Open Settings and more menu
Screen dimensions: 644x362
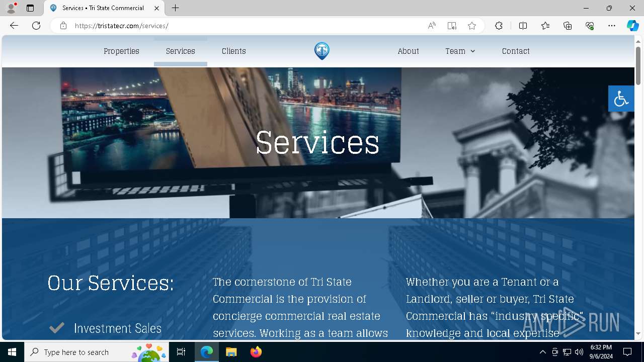point(612,26)
